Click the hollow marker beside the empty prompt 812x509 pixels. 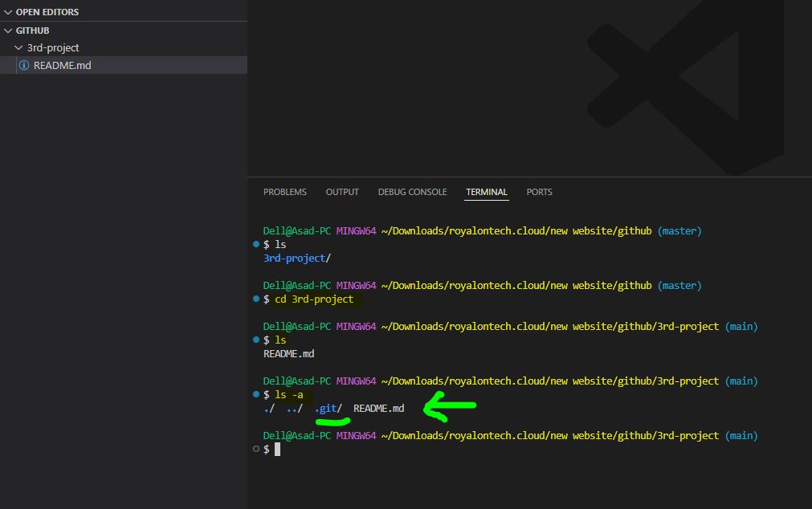(x=256, y=449)
